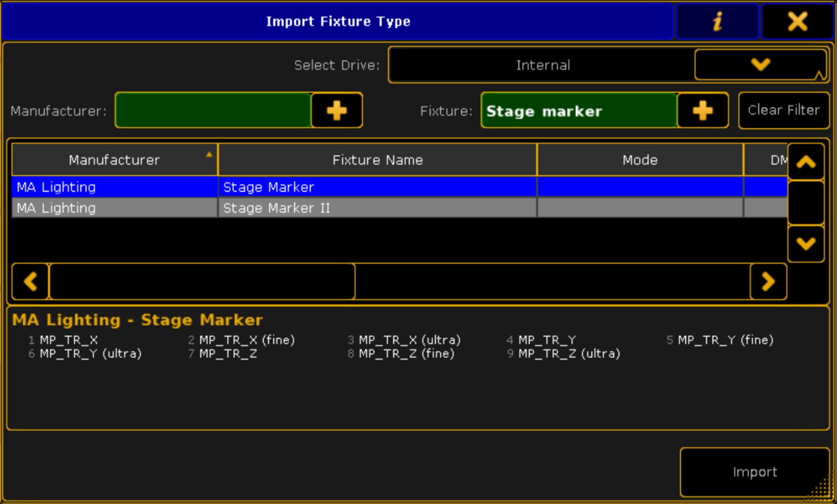This screenshot has height=504, width=837.
Task: Click the Fixture filter field containing Stage marker
Action: [x=578, y=111]
